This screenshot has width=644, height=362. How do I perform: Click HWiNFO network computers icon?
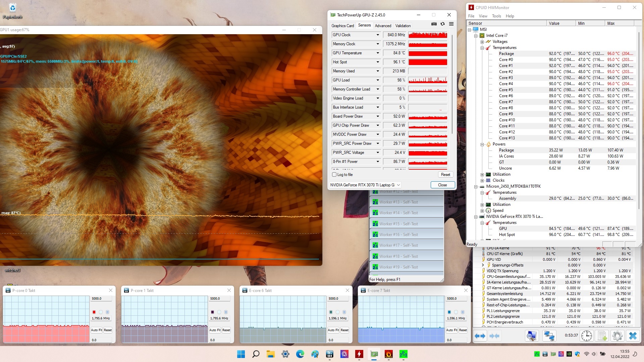pyautogui.click(x=549, y=336)
